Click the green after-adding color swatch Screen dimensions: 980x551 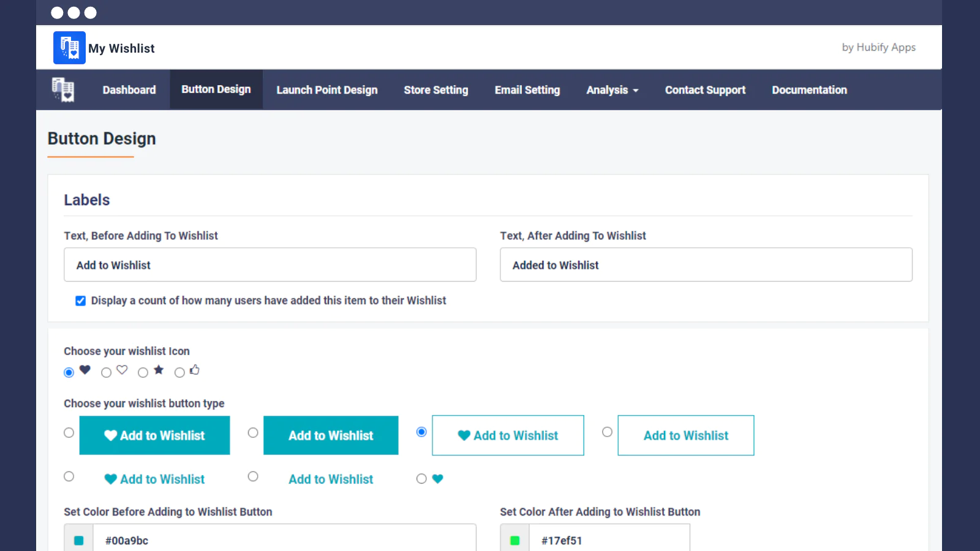pos(515,540)
